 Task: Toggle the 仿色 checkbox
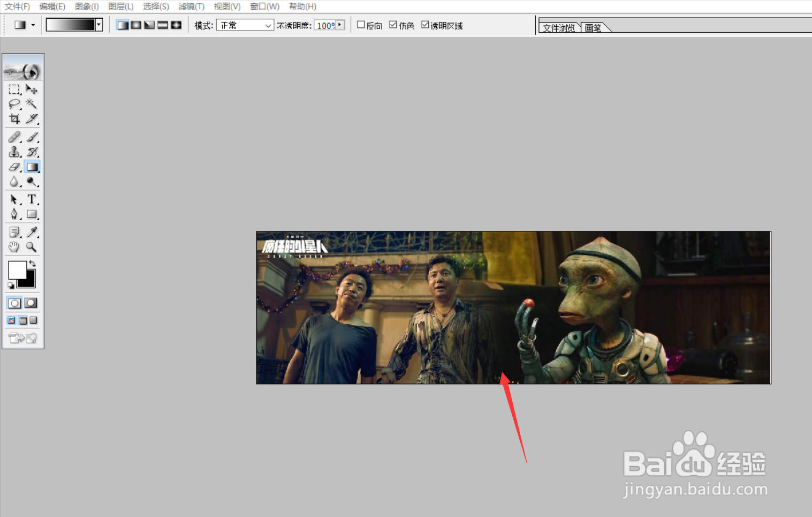(x=393, y=25)
